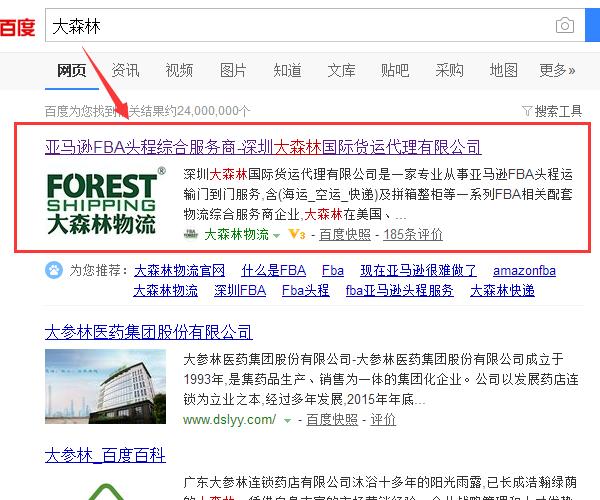This screenshot has height=500, width=600.
Task: Click recommended link 大森林物流
Action: pyautogui.click(x=166, y=290)
